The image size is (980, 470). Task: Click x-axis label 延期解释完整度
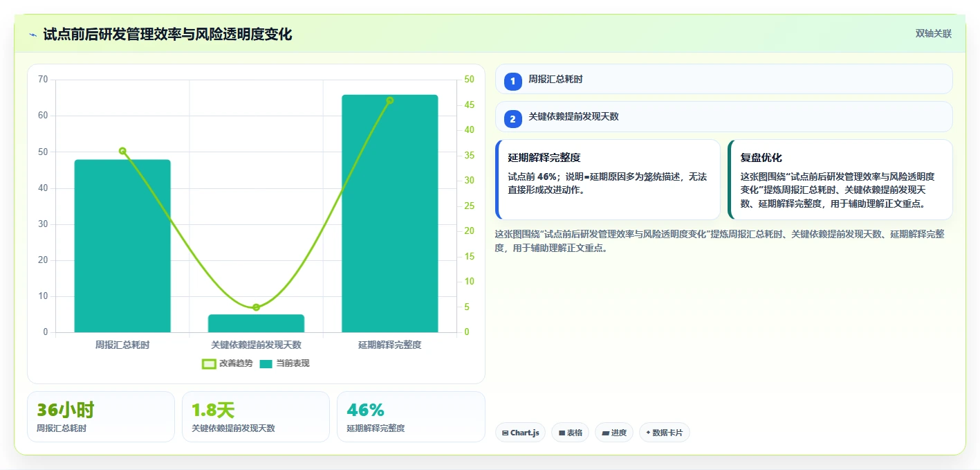click(x=390, y=344)
